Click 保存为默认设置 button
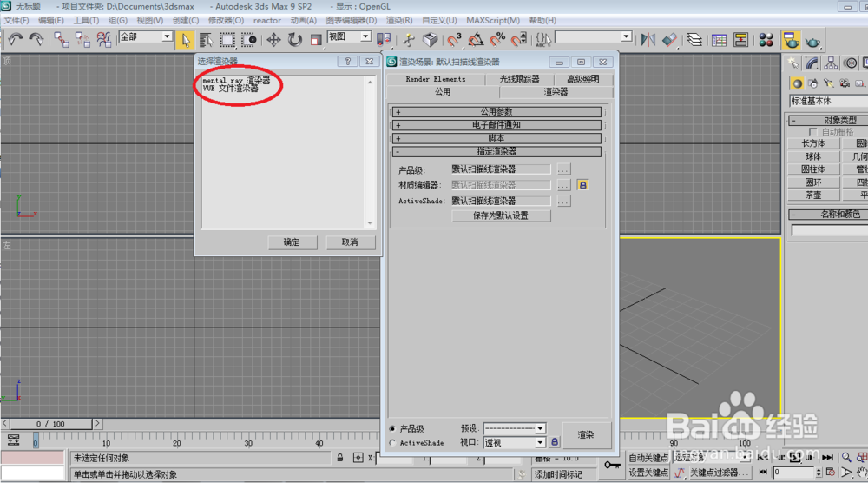The width and height of the screenshot is (868, 483). [x=501, y=215]
